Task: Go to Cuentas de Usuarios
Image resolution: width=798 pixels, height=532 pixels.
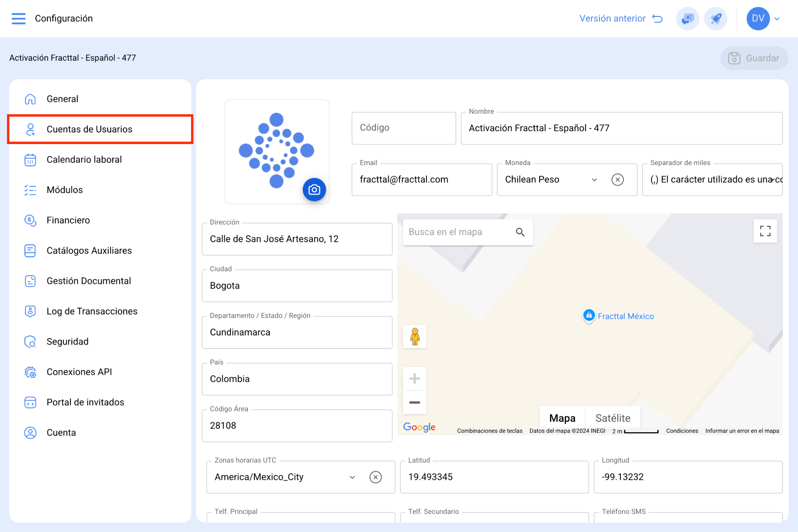Action: point(100,130)
